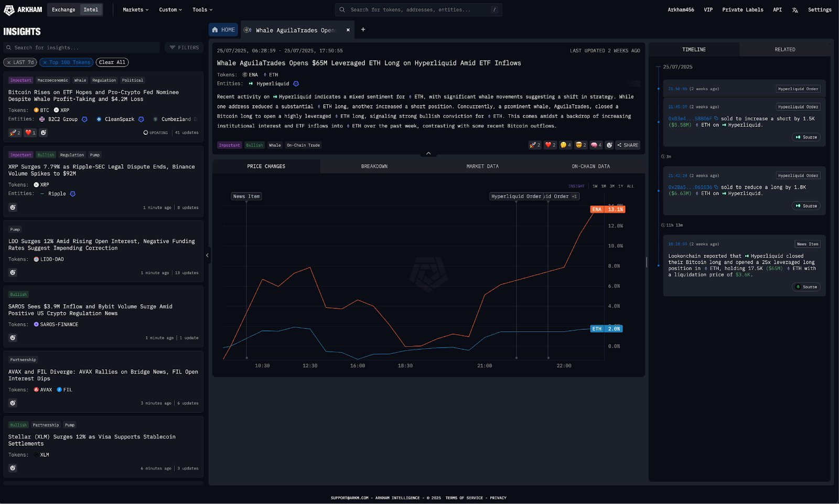Close the Whale AguilaTrades tab
The height and width of the screenshot is (504, 839).
point(348,30)
